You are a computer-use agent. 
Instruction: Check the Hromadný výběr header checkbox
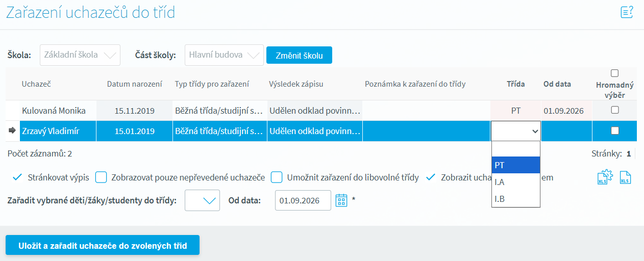[614, 73]
